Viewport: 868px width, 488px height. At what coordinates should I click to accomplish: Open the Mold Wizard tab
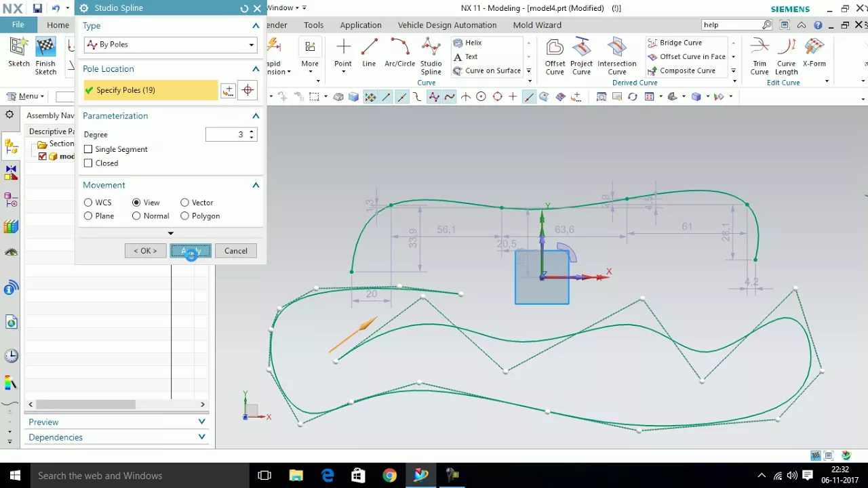[x=537, y=25]
